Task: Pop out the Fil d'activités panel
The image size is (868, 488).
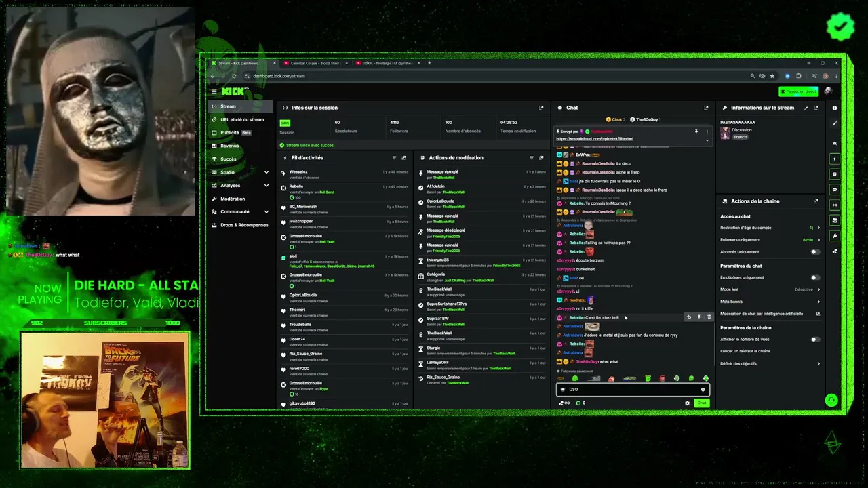Action: click(404, 158)
